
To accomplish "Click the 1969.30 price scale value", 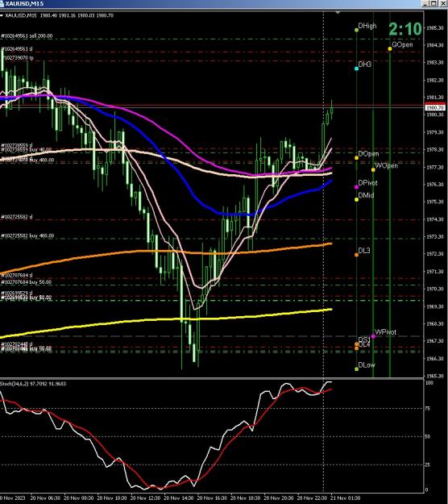I will tap(435, 306).
